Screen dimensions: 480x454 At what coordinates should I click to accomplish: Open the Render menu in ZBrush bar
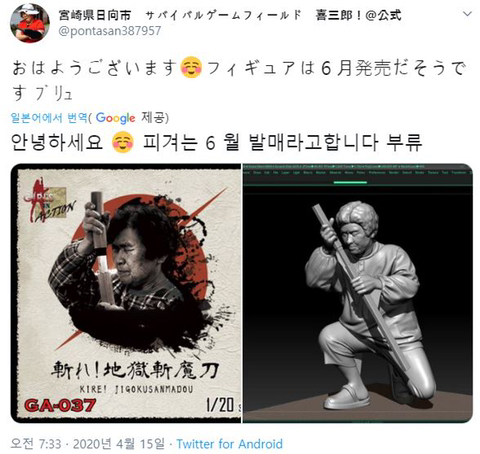pos(394,173)
